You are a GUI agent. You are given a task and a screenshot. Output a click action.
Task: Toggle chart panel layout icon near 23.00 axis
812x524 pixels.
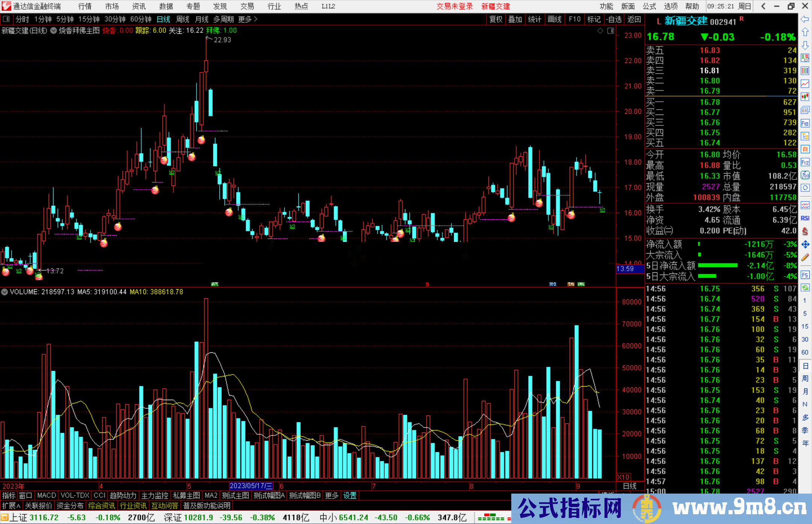[x=611, y=31]
